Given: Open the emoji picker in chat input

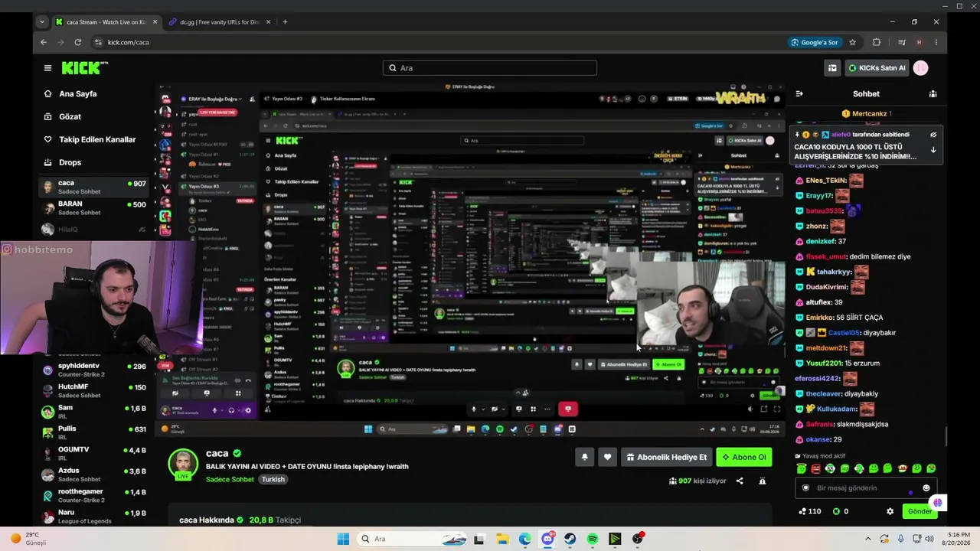Looking at the screenshot, I should point(926,488).
